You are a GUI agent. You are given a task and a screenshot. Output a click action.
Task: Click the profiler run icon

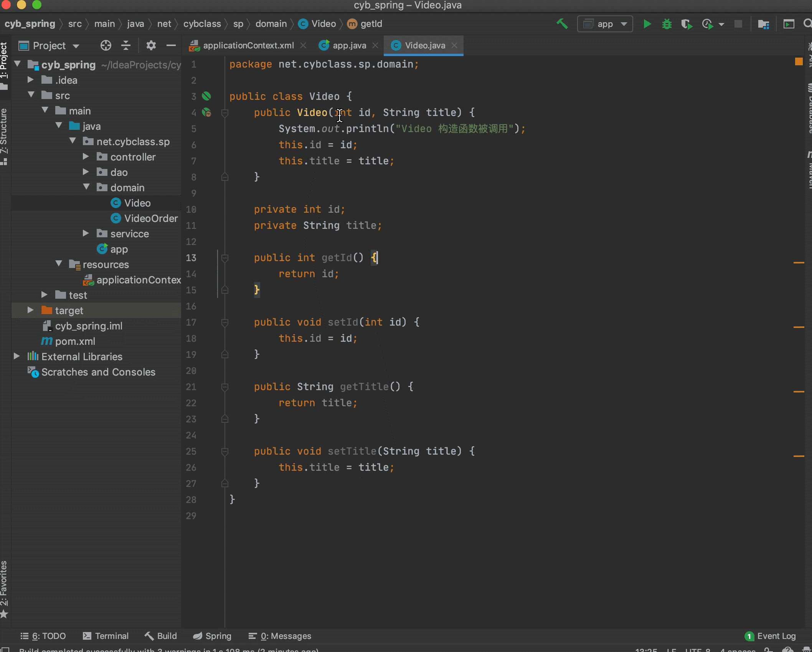[707, 24]
